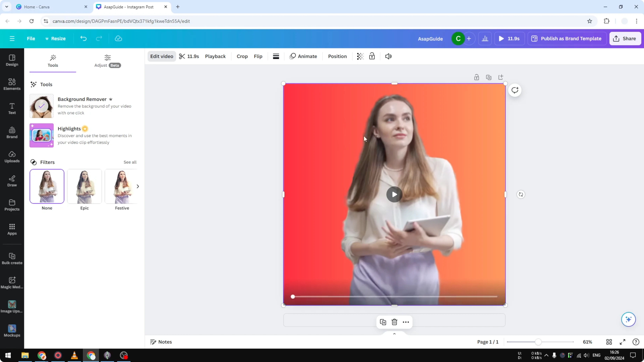Image resolution: width=644 pixels, height=362 pixels.
Task: Open the Design panel in sidebar
Action: point(12,60)
